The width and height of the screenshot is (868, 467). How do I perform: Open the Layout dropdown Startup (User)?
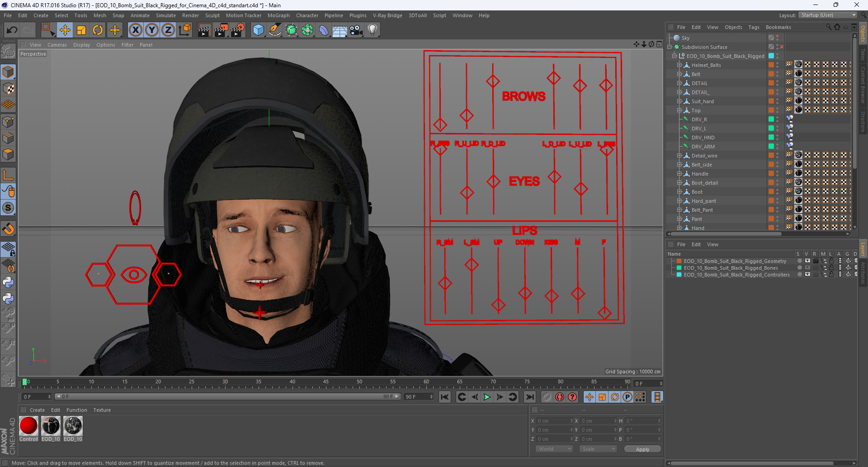(x=827, y=15)
